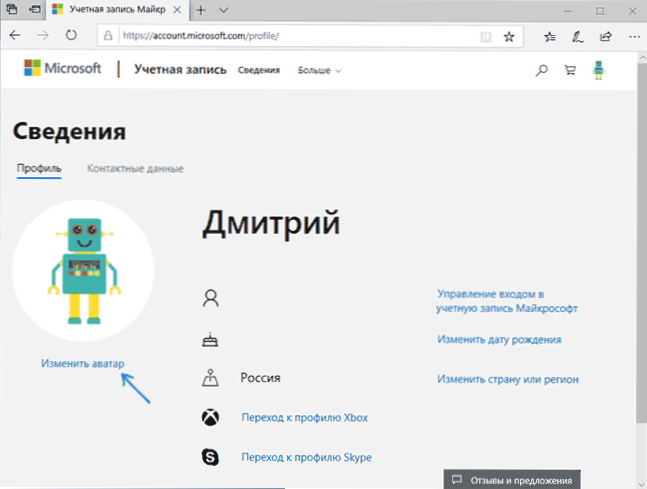Select the Учетная запись Майкр browser tab
This screenshot has height=489, width=647.
click(x=117, y=10)
